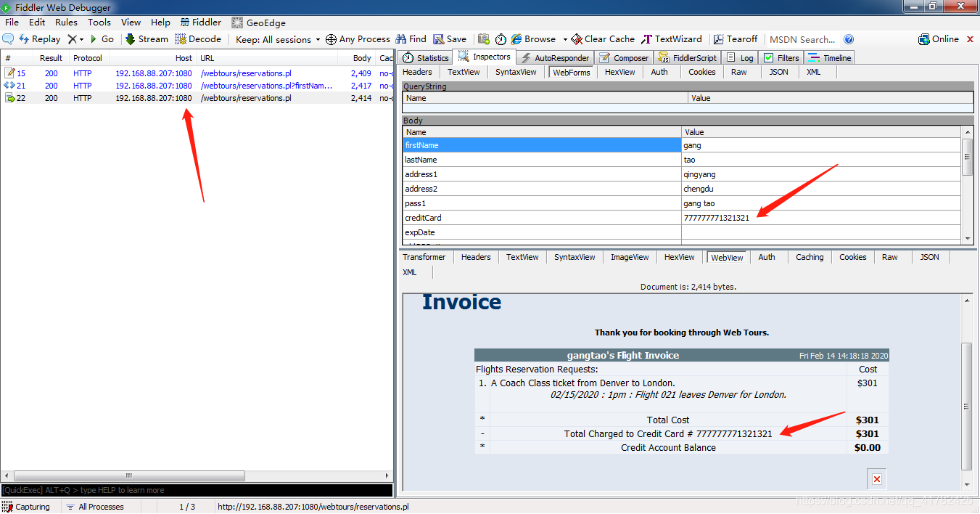This screenshot has width=980, height=514.
Task: Open response ImageView tab
Action: [x=630, y=257]
